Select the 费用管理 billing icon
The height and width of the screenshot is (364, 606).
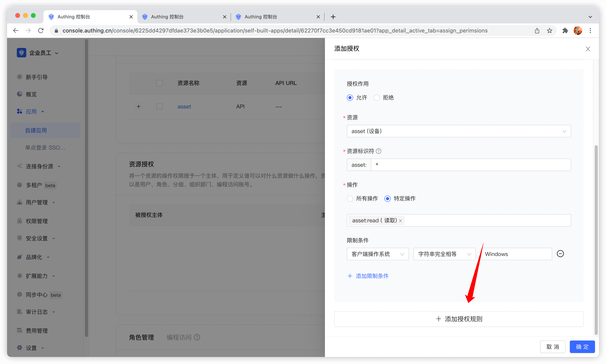tap(20, 330)
